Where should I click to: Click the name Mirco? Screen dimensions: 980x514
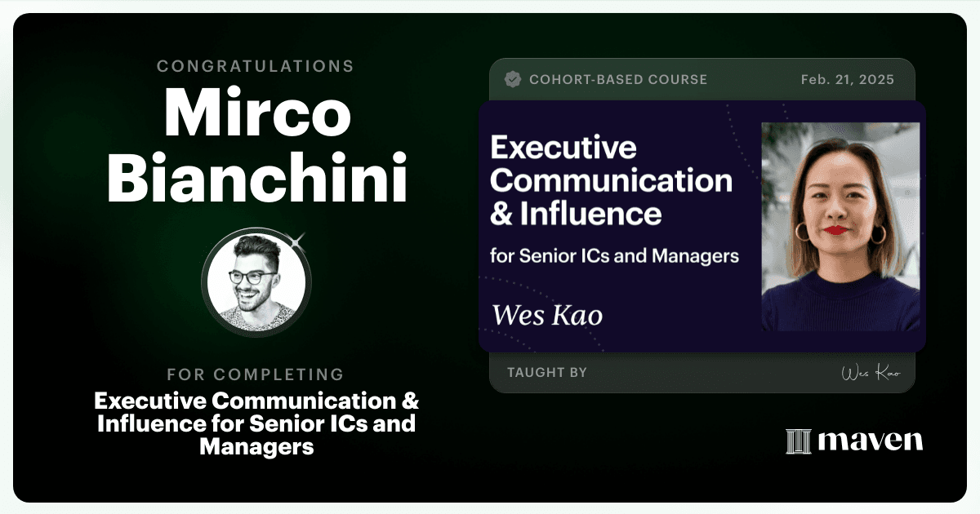[x=257, y=112]
